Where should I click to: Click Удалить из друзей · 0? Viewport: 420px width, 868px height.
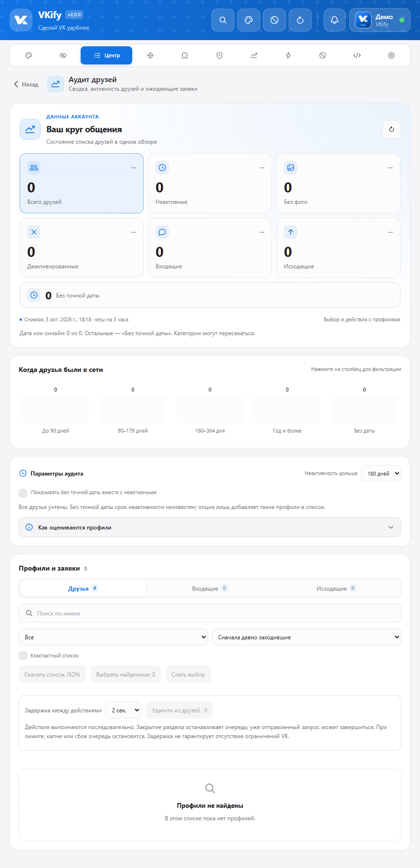(x=179, y=710)
